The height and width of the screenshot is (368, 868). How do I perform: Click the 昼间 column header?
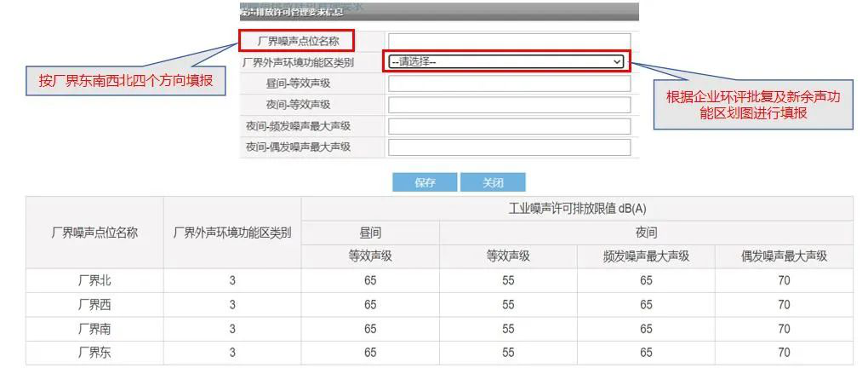[x=370, y=233]
